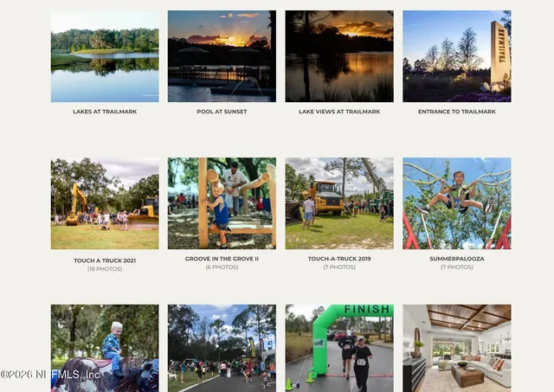The image size is (554, 392).
Task: Click the Lake Views at Trailmark caption
Action: point(339,112)
